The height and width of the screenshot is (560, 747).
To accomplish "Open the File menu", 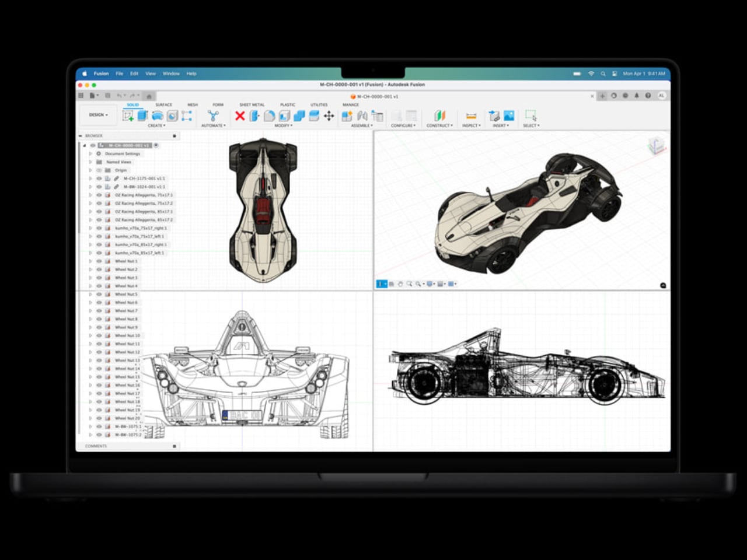I will click(x=119, y=73).
